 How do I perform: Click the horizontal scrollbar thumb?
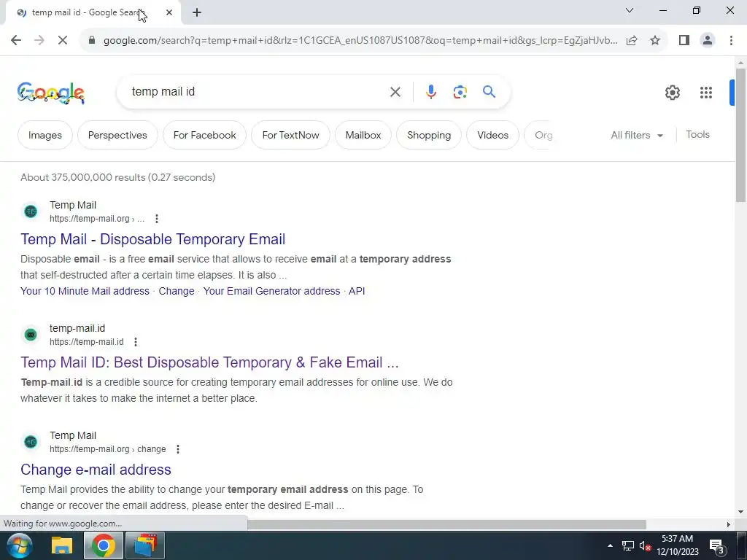click(446, 524)
